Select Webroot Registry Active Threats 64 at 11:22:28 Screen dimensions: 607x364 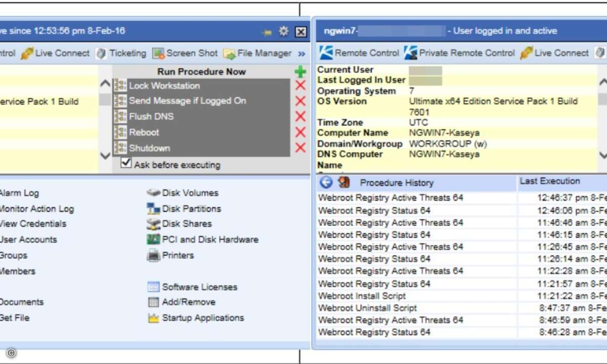[391, 271]
